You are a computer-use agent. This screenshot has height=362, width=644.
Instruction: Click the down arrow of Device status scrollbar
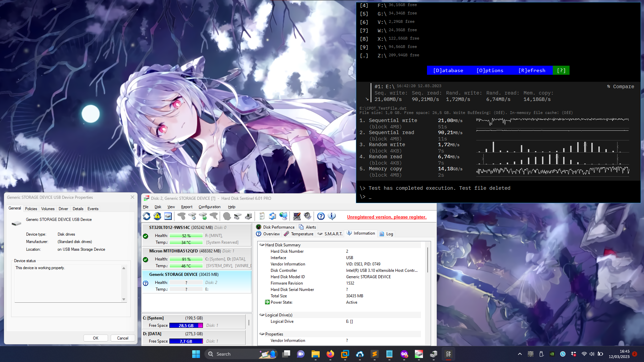(x=124, y=299)
